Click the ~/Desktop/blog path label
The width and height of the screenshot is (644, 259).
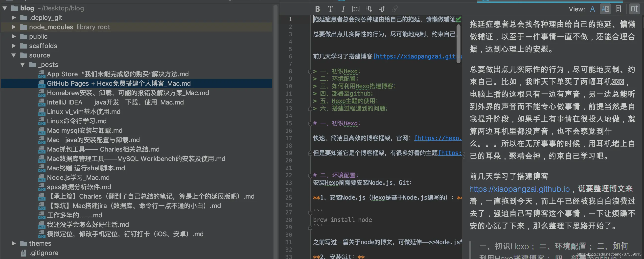point(61,8)
